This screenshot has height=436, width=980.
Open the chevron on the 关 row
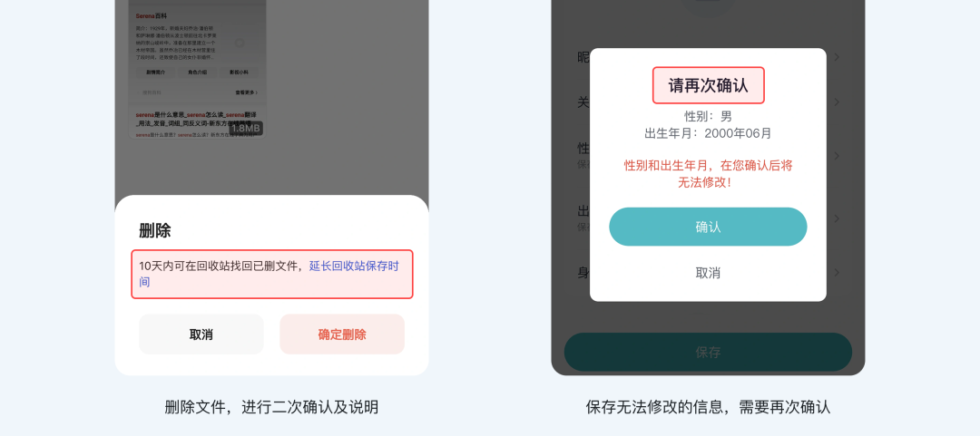click(x=837, y=102)
